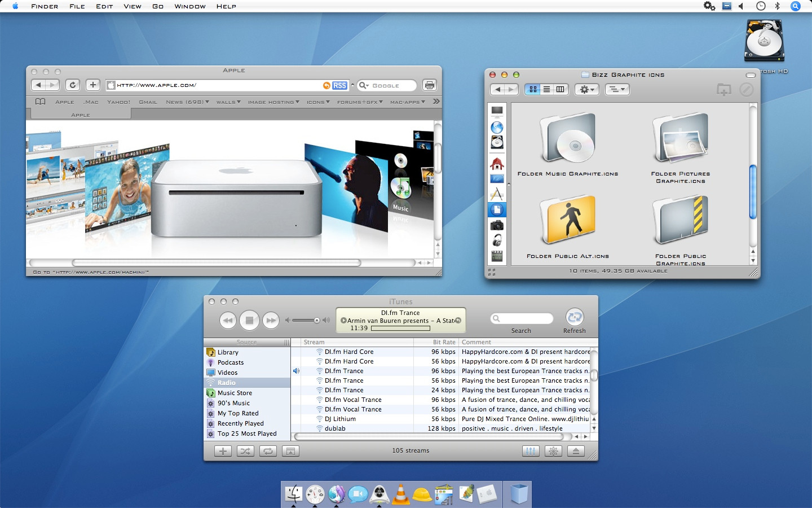Click the camera icon in Finder sidebar
The height and width of the screenshot is (508, 812).
coord(497,226)
